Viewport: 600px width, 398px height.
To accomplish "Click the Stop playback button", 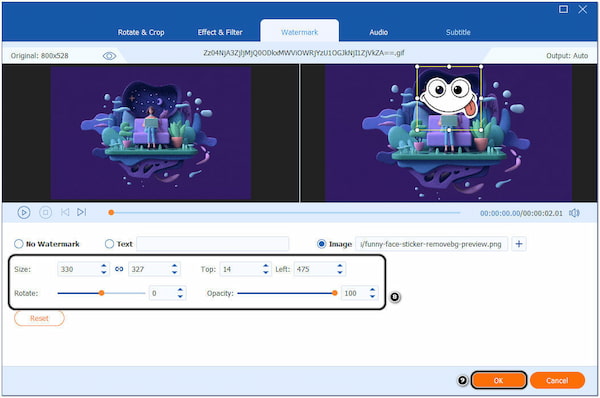I will (x=46, y=212).
